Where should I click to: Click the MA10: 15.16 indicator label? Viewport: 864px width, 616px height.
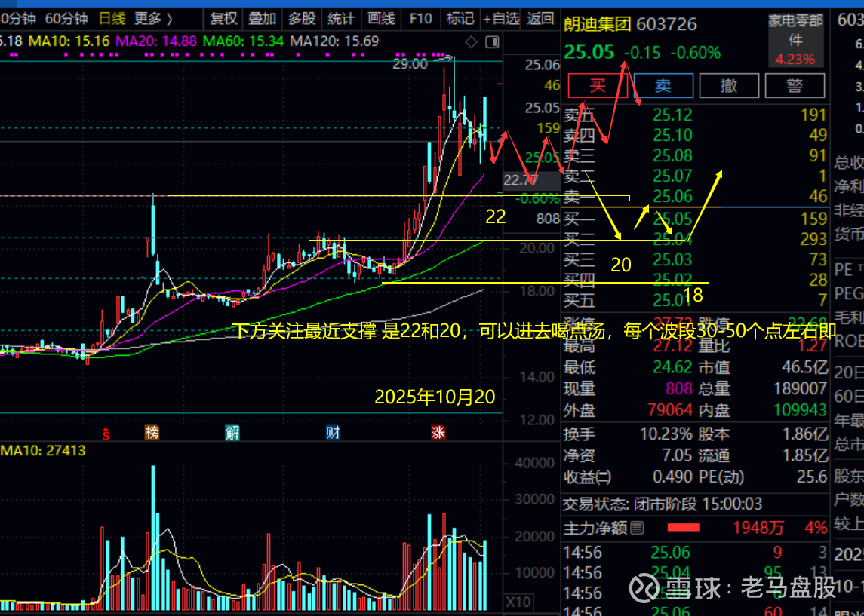(x=70, y=41)
